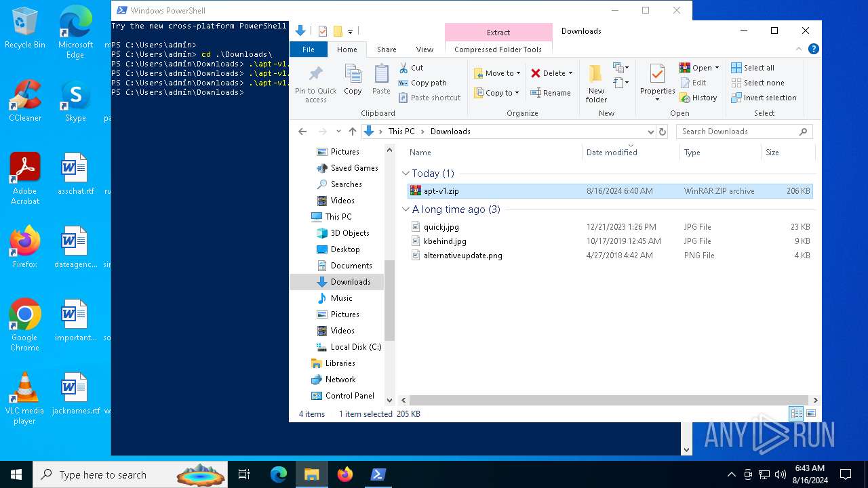This screenshot has height=488, width=868.
Task: Switch to the Share ribbon tab
Action: pyautogui.click(x=387, y=49)
